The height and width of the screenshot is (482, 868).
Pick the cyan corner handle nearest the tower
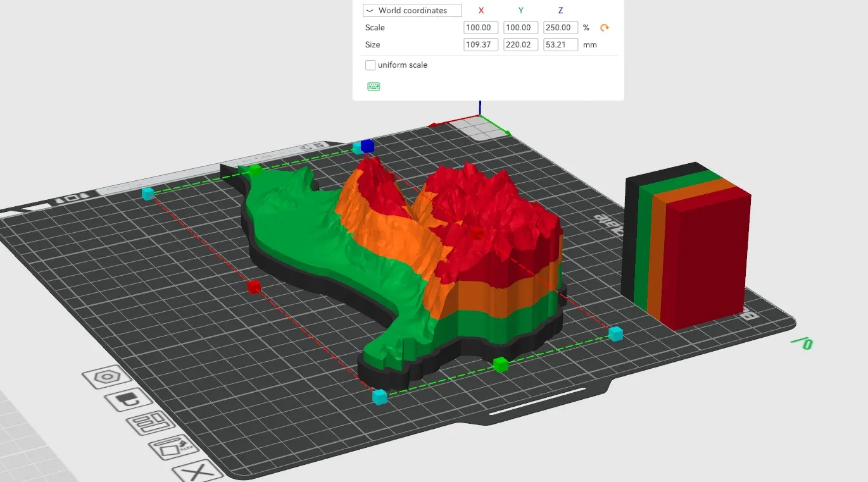click(x=615, y=333)
